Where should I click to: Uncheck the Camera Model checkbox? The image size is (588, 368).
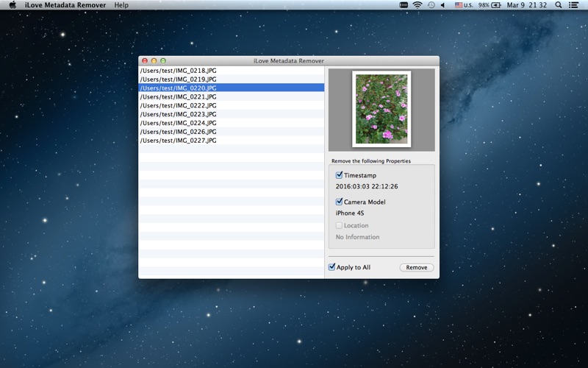(339, 202)
